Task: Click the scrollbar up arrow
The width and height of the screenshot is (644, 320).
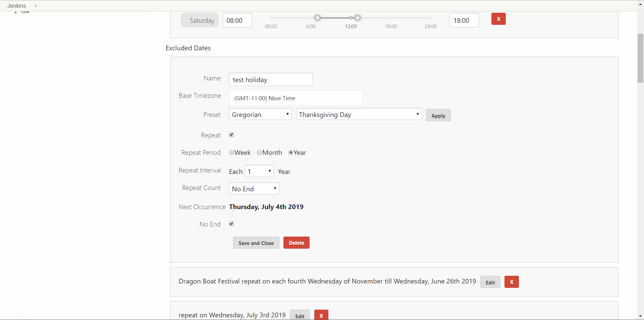Action: click(641, 4)
